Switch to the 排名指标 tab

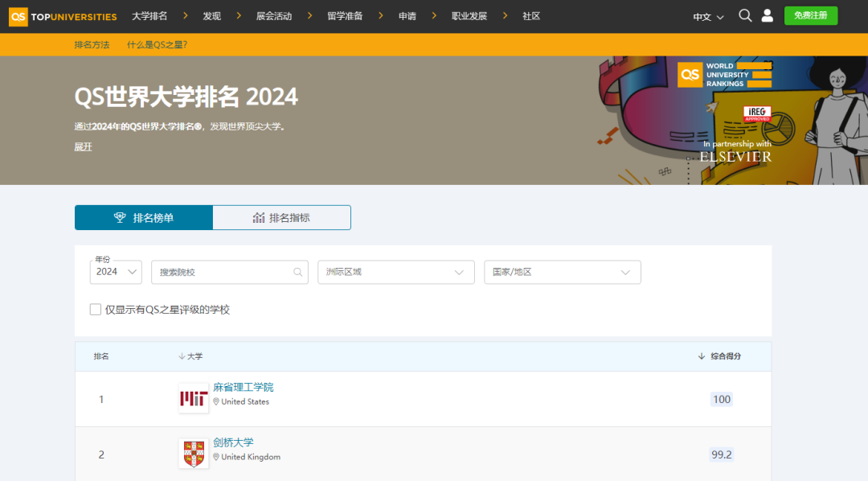point(281,218)
